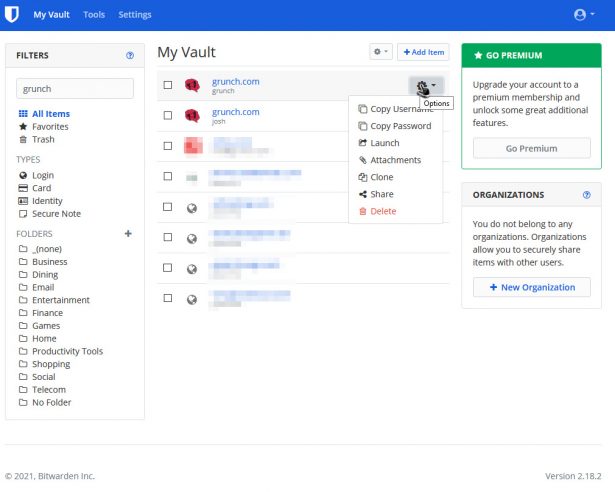The width and height of the screenshot is (615, 492).
Task: Click globe icon of last vault item
Action: click(x=192, y=300)
